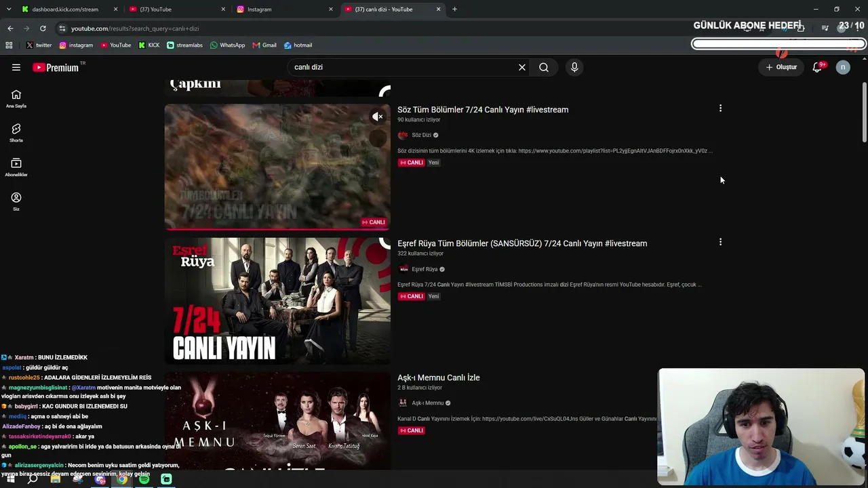Screen dimensions: 868x488
Task: Open Windows taskbar search
Action: pos(33,479)
